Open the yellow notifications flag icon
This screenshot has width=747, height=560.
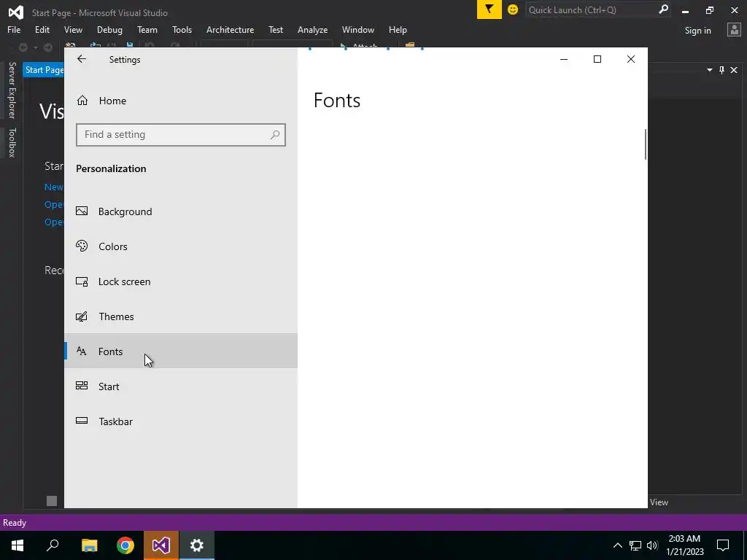point(489,9)
